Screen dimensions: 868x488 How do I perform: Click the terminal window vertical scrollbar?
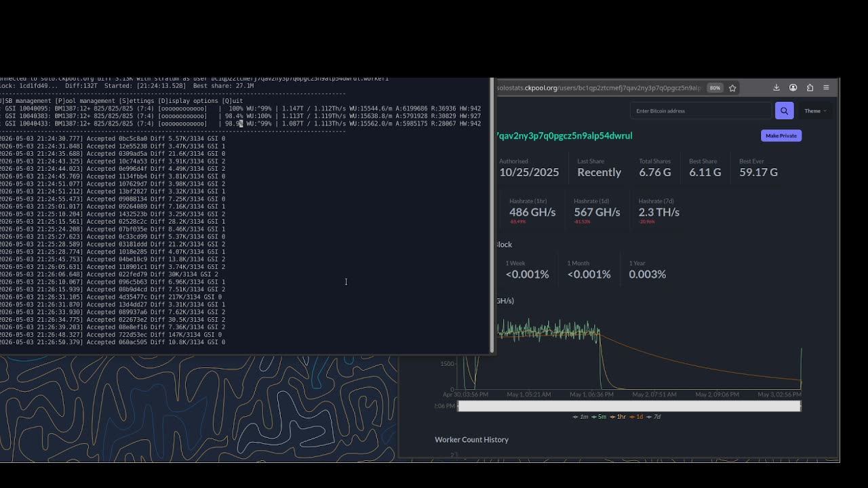[x=492, y=216]
